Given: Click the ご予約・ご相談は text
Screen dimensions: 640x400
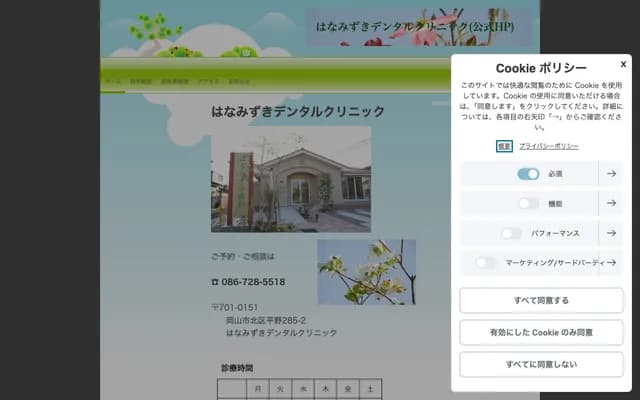Looking at the screenshot, I should point(243,256).
